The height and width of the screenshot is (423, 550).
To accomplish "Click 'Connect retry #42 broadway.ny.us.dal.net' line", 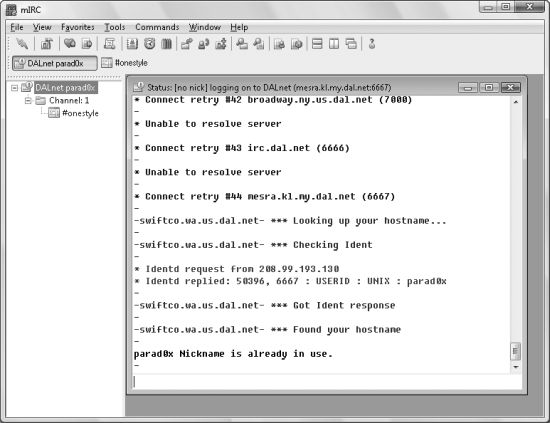I will [x=273, y=100].
